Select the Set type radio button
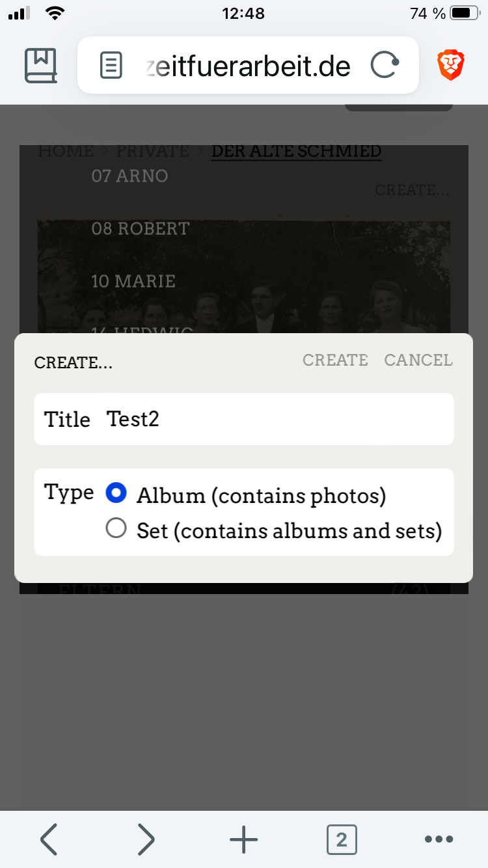Screen dimensions: 488x868 click(116, 530)
